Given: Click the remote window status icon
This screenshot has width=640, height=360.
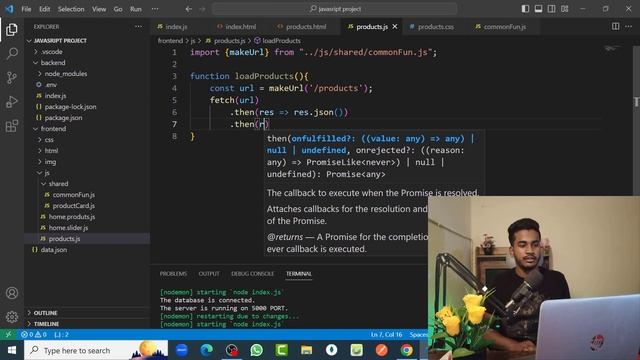Looking at the screenshot, I should click(x=8, y=334).
